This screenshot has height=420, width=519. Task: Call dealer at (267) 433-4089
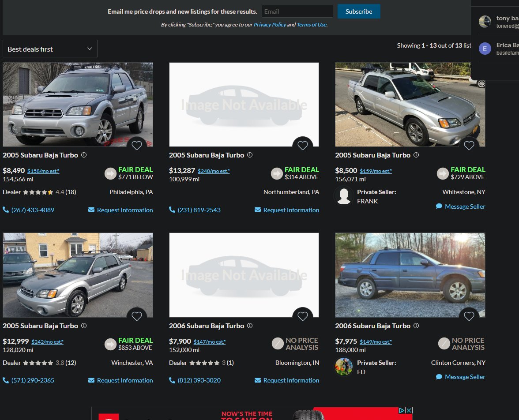click(28, 210)
